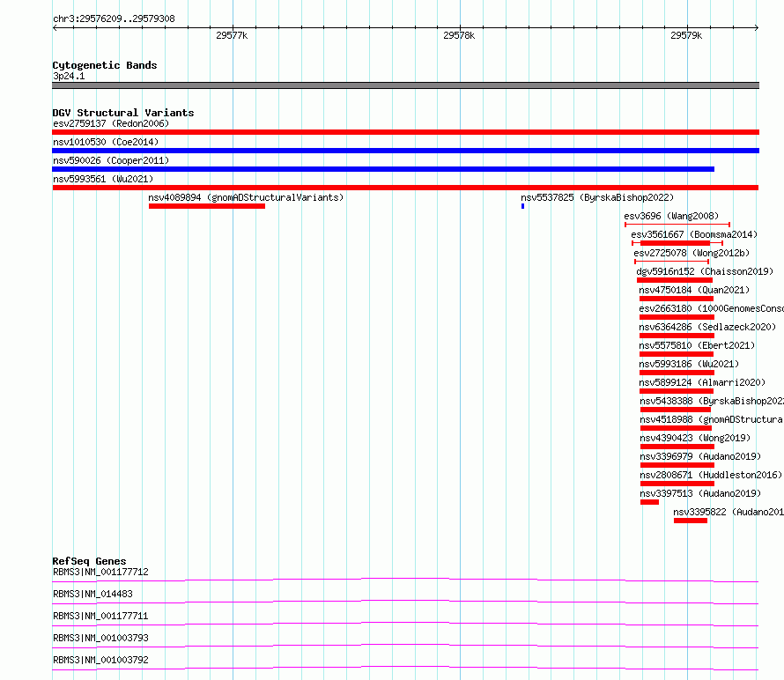Select the esv3561667 (Boomsma2014) label
The image size is (784, 680).
pyautogui.click(x=694, y=234)
